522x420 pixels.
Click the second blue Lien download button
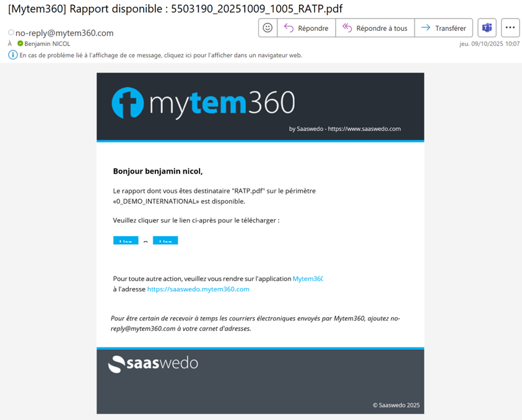coord(165,240)
